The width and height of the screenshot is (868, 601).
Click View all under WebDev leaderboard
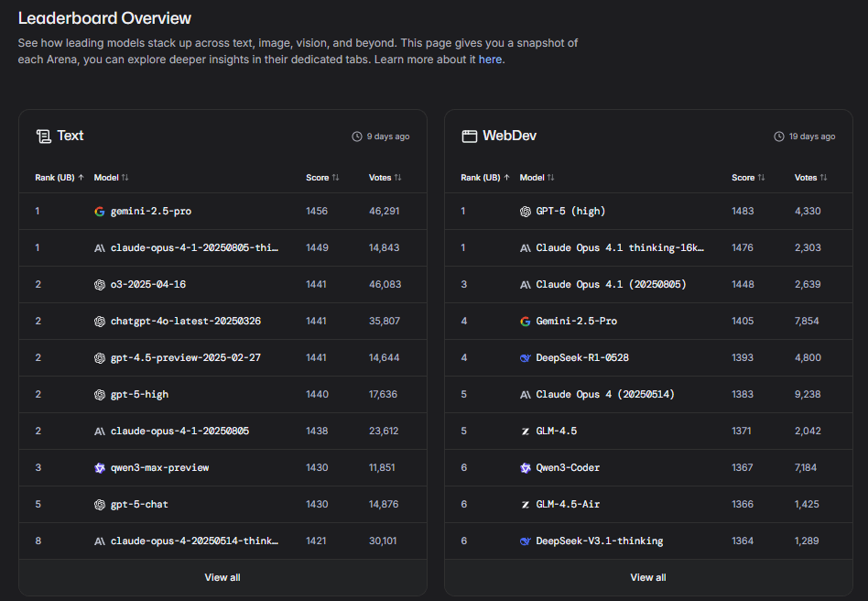point(648,577)
